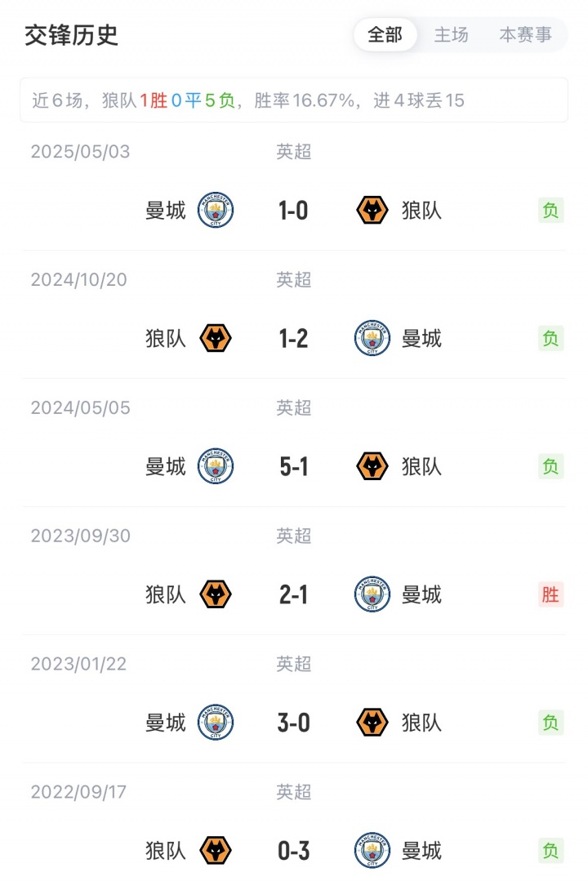The height and width of the screenshot is (890, 588).
Task: Click Wolves logo in 2025/05/03 match
Action: click(372, 211)
